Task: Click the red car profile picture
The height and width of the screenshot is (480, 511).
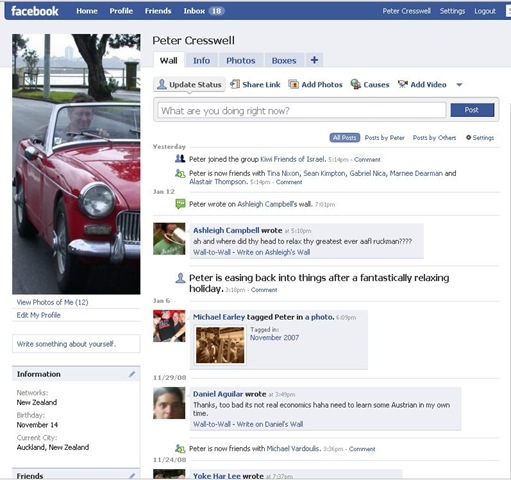Action: 76,164
